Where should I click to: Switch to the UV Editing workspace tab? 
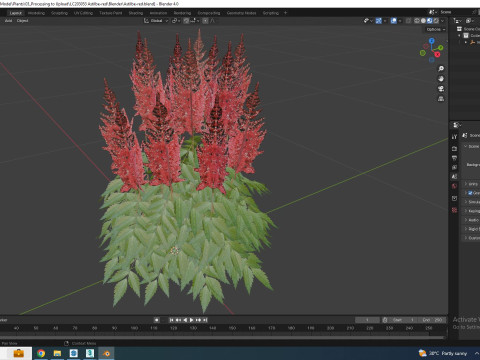(83, 13)
